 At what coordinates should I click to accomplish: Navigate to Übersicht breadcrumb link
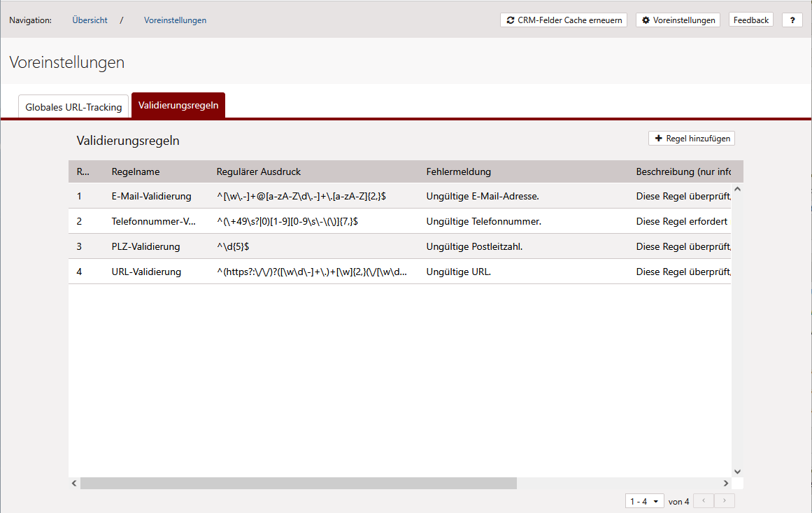[90, 20]
